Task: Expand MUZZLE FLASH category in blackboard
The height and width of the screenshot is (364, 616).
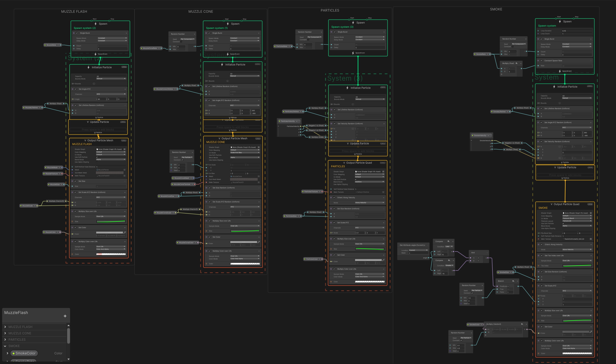Action: [5, 327]
